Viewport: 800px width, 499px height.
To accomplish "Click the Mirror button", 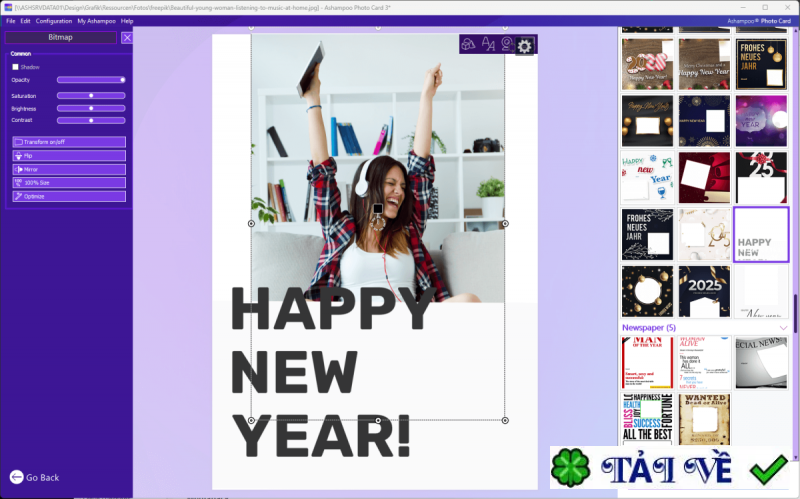I will (x=69, y=169).
